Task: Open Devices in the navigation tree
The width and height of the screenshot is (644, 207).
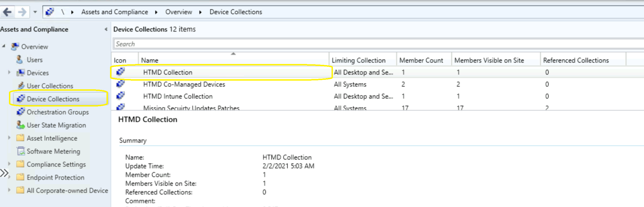Action: [38, 73]
